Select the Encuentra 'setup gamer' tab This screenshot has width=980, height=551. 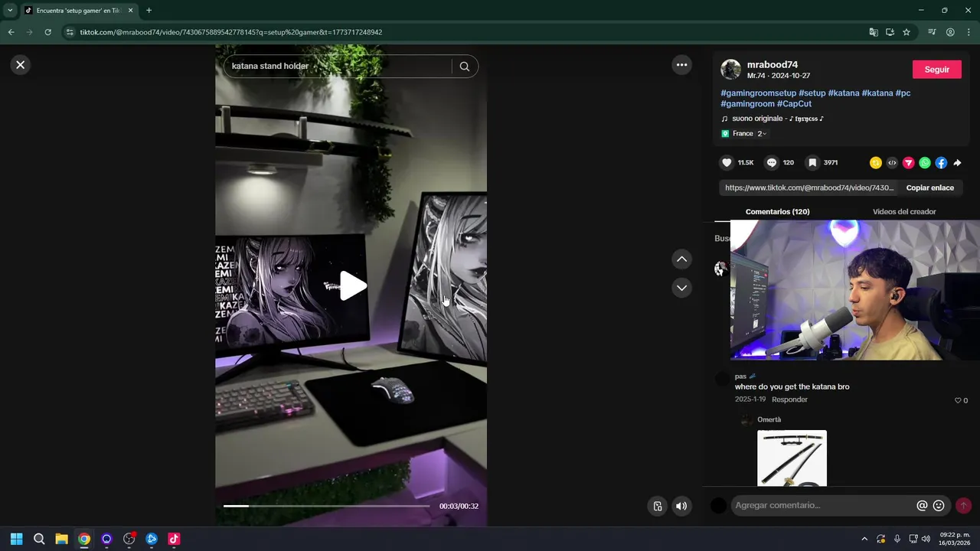pos(79,11)
